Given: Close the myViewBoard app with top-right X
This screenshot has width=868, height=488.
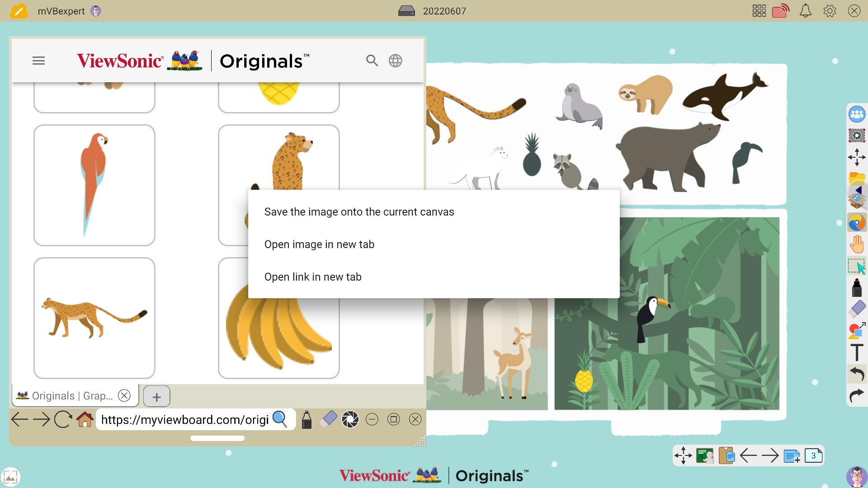Looking at the screenshot, I should (x=854, y=11).
